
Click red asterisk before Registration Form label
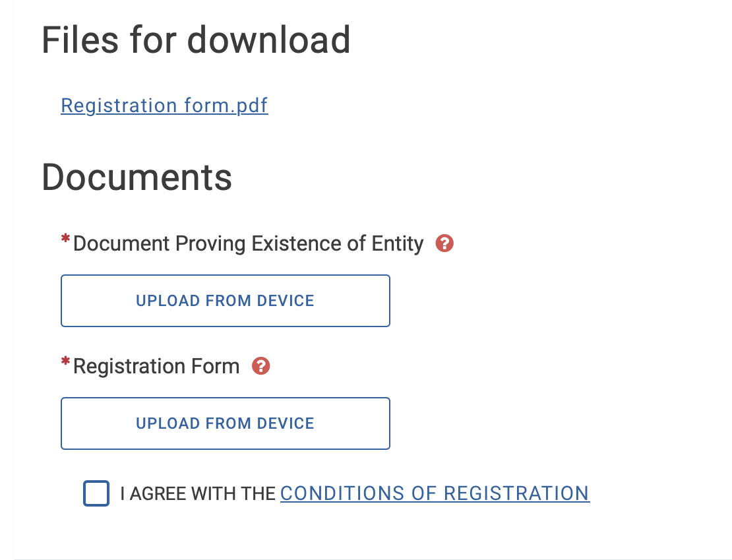[x=65, y=363]
